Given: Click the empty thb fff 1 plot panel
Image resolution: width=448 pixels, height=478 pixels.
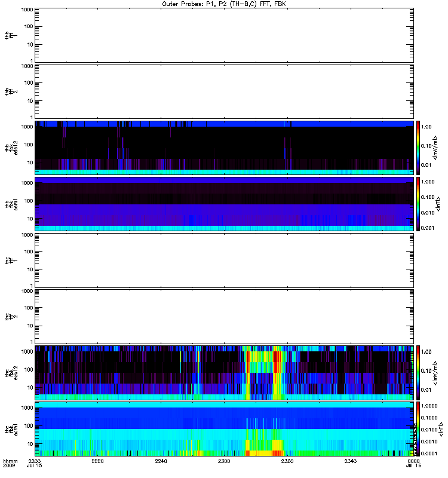Looking at the screenshot, I should 224,35.
